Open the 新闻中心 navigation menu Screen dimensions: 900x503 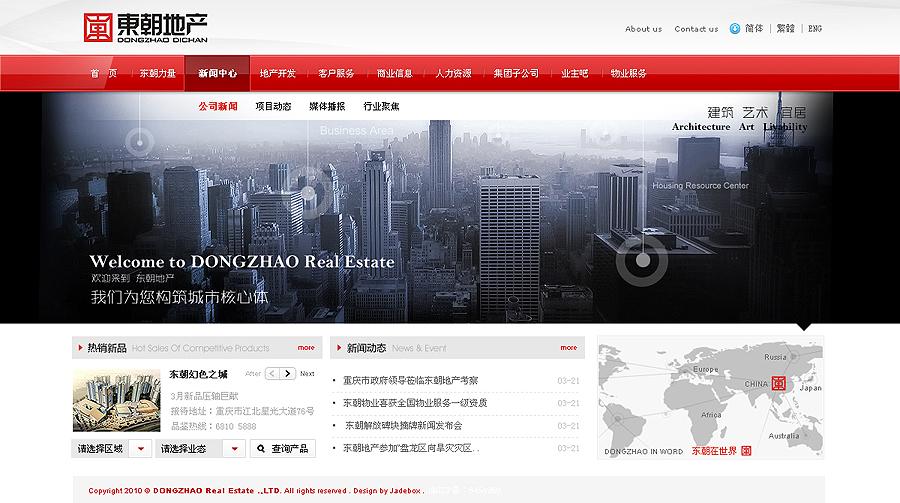(x=217, y=74)
